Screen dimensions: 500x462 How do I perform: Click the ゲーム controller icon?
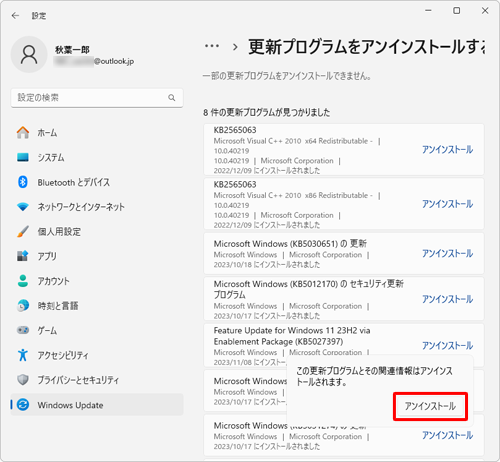click(x=23, y=330)
